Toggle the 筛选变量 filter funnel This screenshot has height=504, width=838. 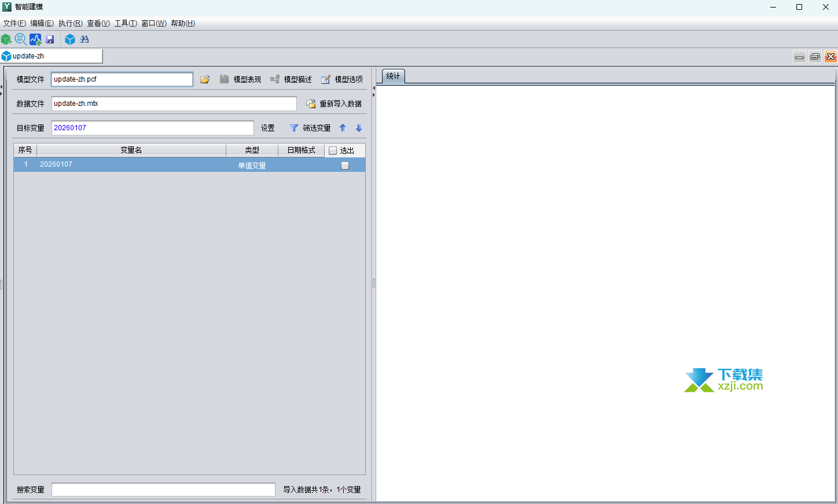(x=294, y=128)
